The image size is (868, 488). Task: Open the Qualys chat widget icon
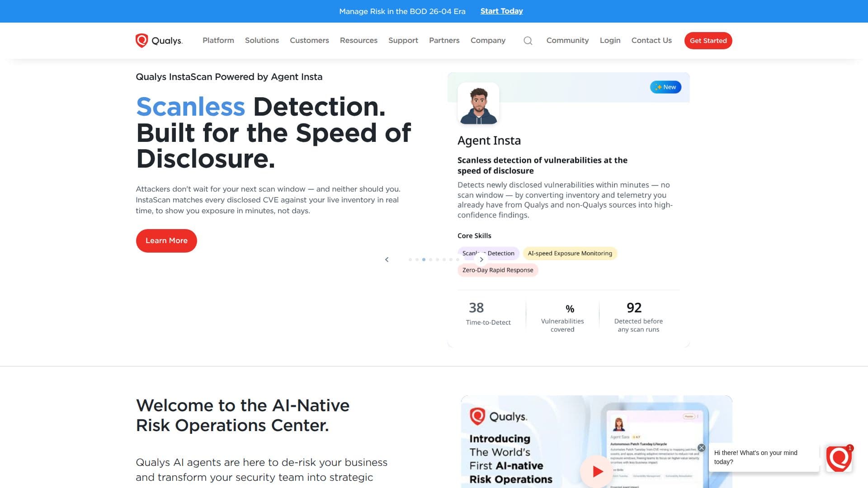click(x=839, y=459)
